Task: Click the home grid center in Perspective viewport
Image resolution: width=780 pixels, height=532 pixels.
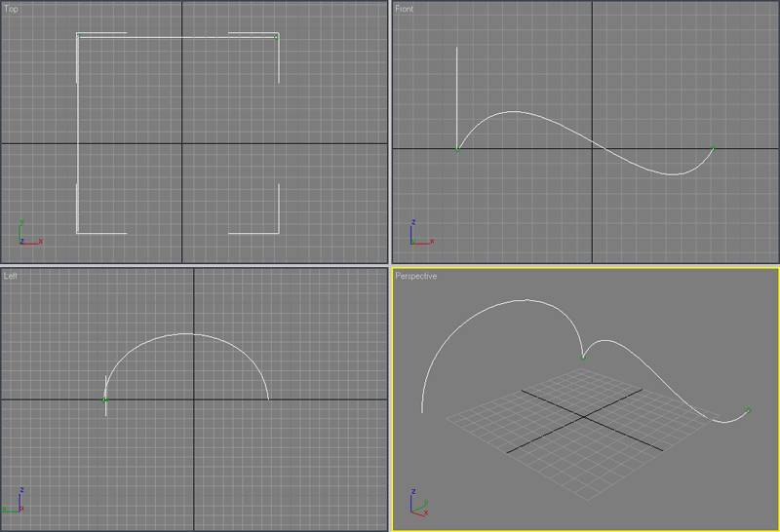Action: tap(584, 418)
